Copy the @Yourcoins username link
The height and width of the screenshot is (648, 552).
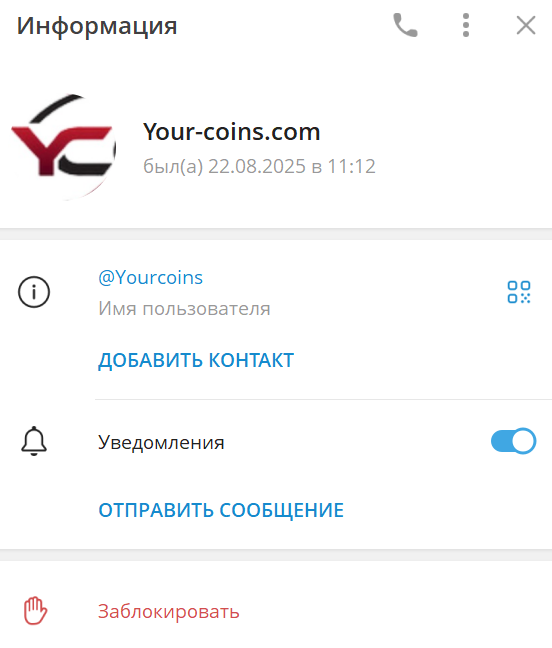(x=150, y=277)
